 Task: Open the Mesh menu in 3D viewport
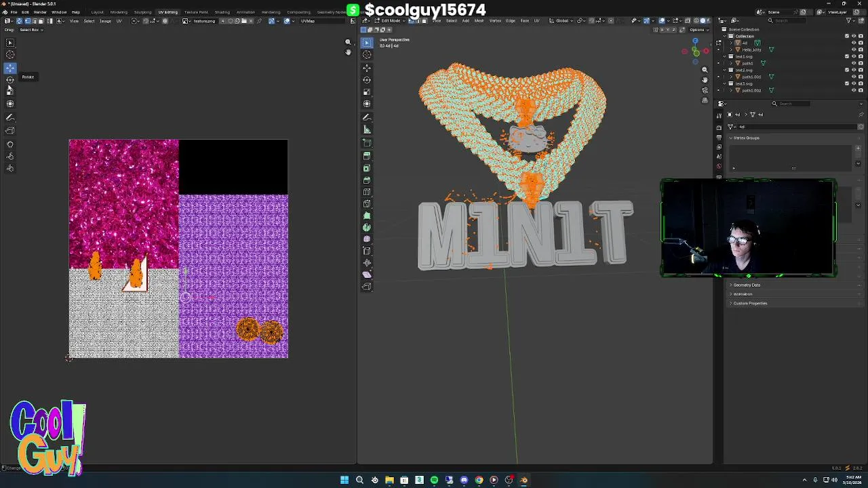pos(480,20)
